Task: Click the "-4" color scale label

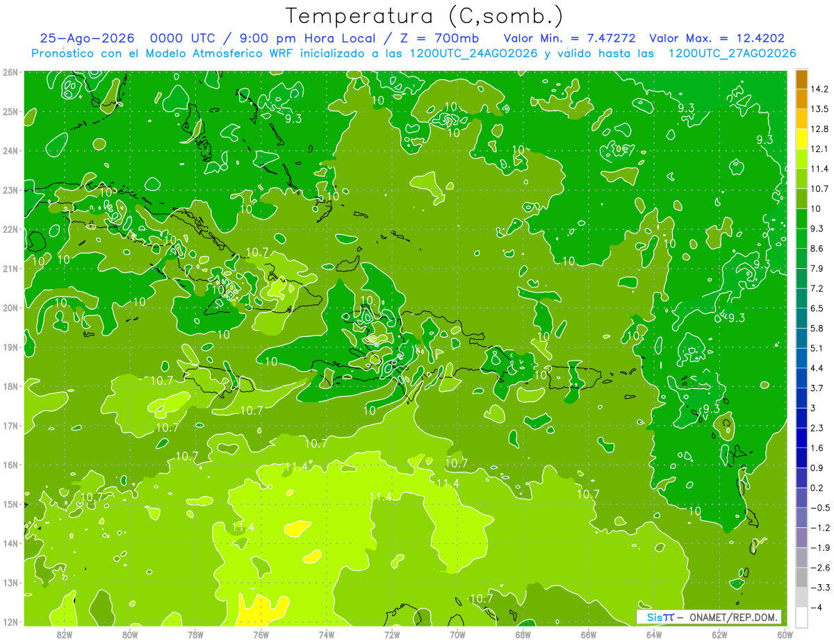Action: 817,607
